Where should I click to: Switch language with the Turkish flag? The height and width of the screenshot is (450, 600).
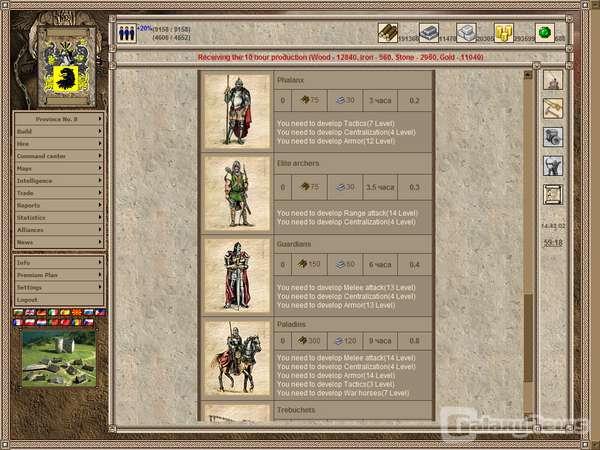65,322
